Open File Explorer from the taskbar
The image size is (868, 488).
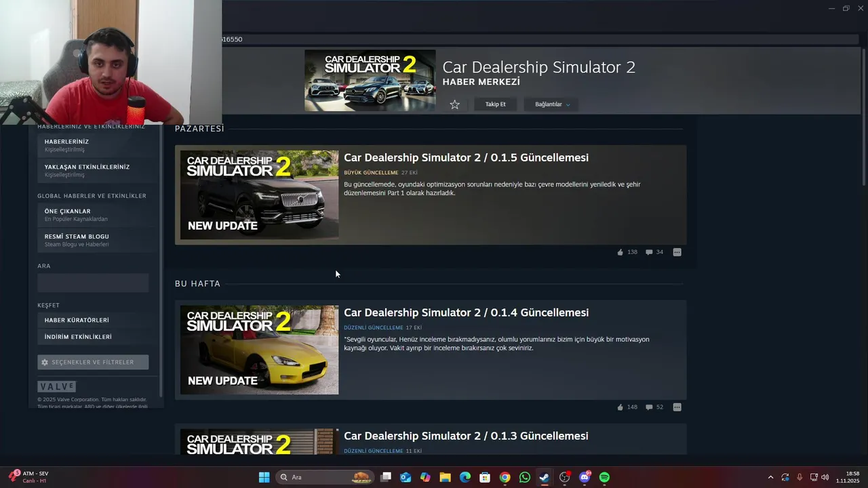[445, 477]
